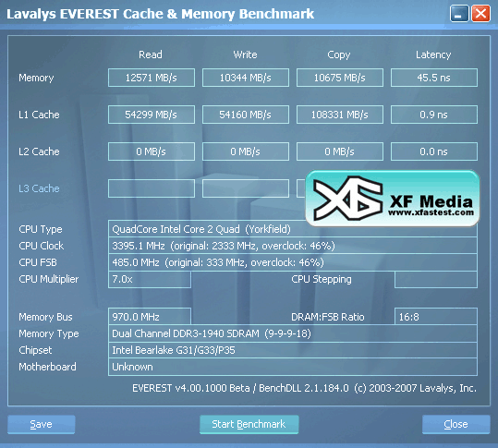Click the L1 Cache Copy 108331 MB/s field
Screen dimensions: 498x448
tap(340, 115)
